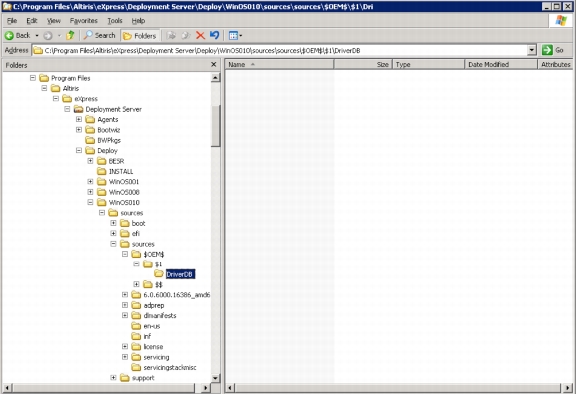
Task: Sort by the Size column header
Action: [363, 64]
